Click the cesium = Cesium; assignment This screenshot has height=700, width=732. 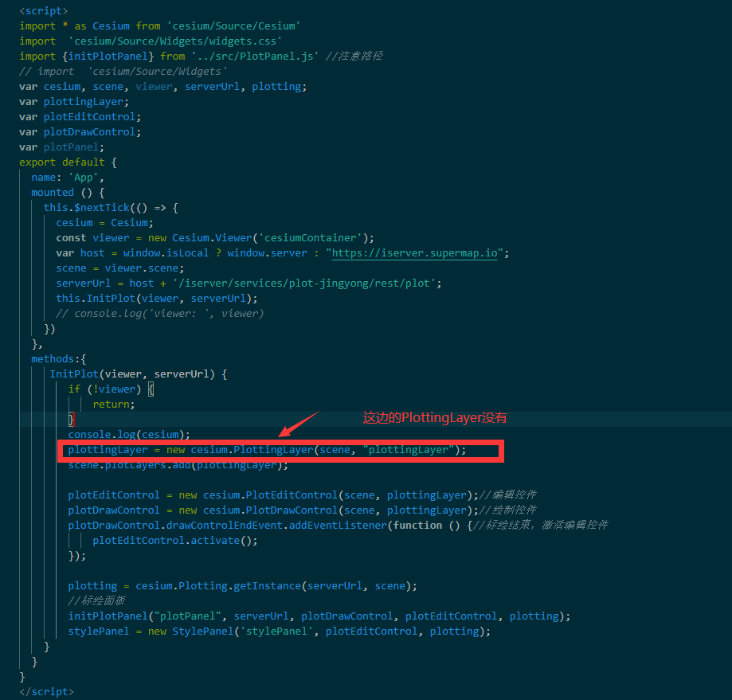[x=104, y=223]
